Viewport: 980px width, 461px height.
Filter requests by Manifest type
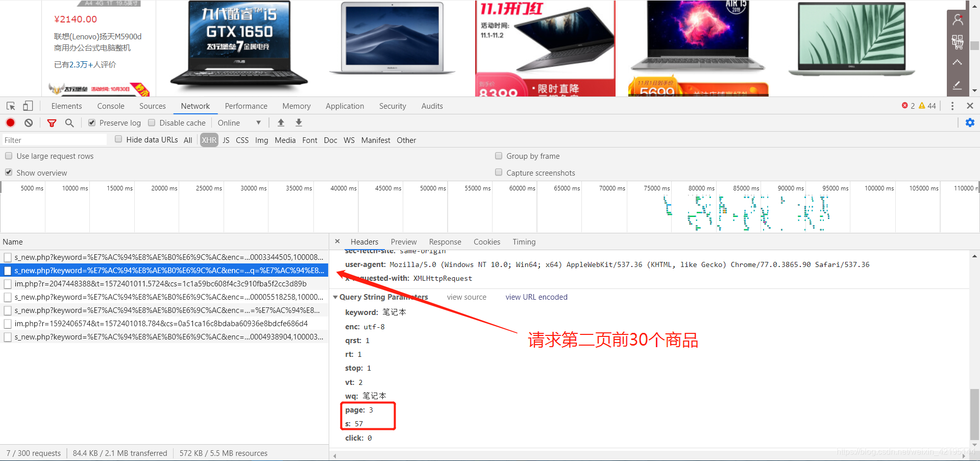[x=376, y=140]
